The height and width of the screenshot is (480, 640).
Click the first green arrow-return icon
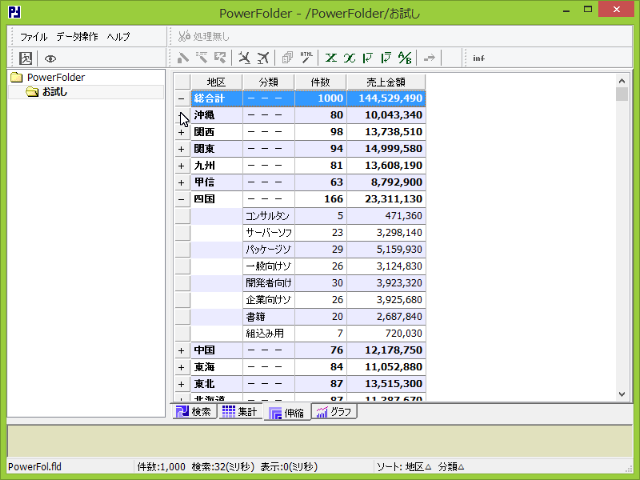368,58
